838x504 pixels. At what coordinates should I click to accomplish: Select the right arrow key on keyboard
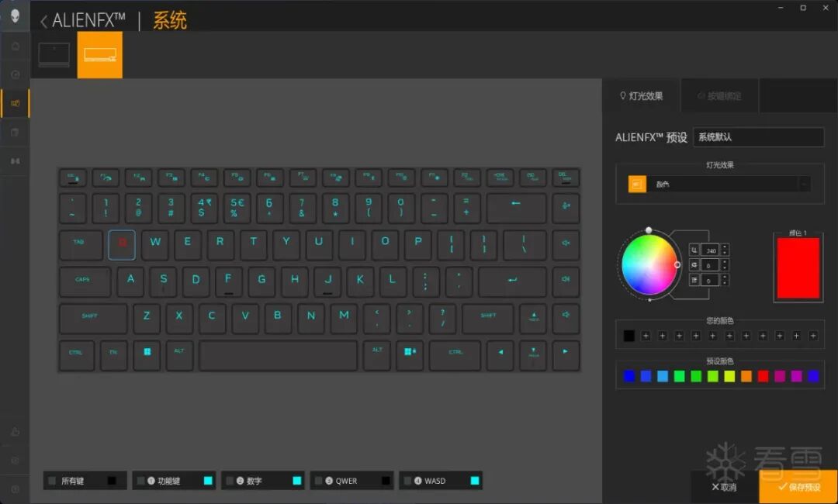point(566,356)
